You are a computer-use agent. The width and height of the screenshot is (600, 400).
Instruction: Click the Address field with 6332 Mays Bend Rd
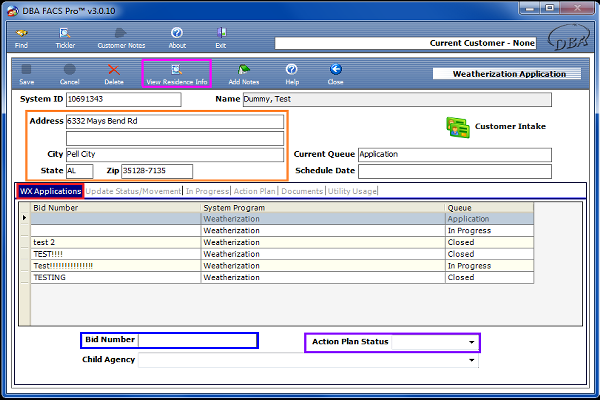tap(175, 121)
